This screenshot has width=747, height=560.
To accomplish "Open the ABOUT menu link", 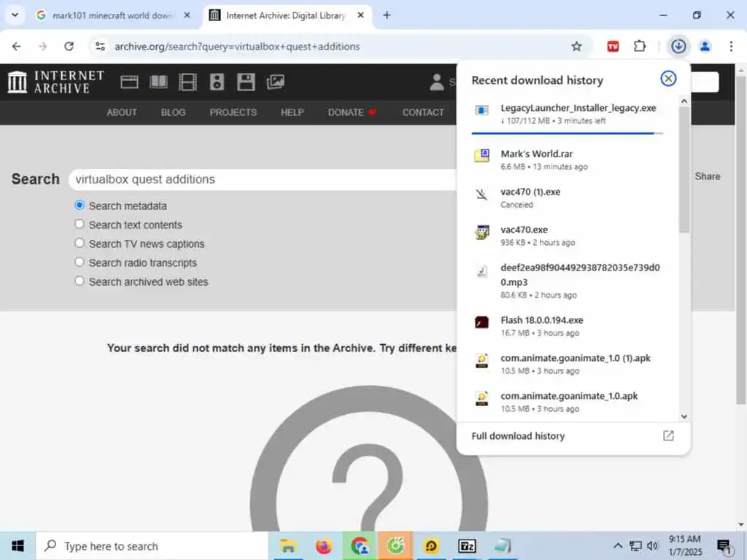I will coord(122,112).
